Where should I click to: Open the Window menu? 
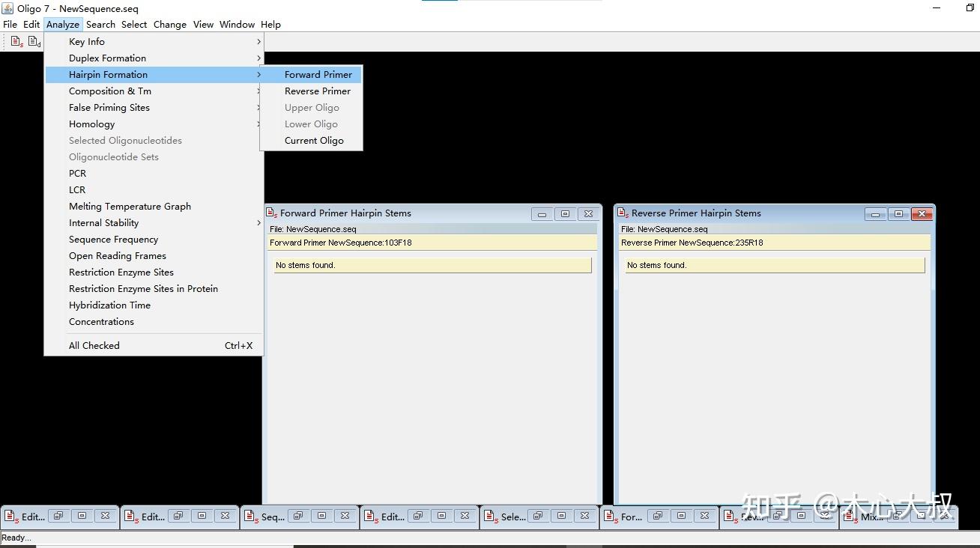237,25
